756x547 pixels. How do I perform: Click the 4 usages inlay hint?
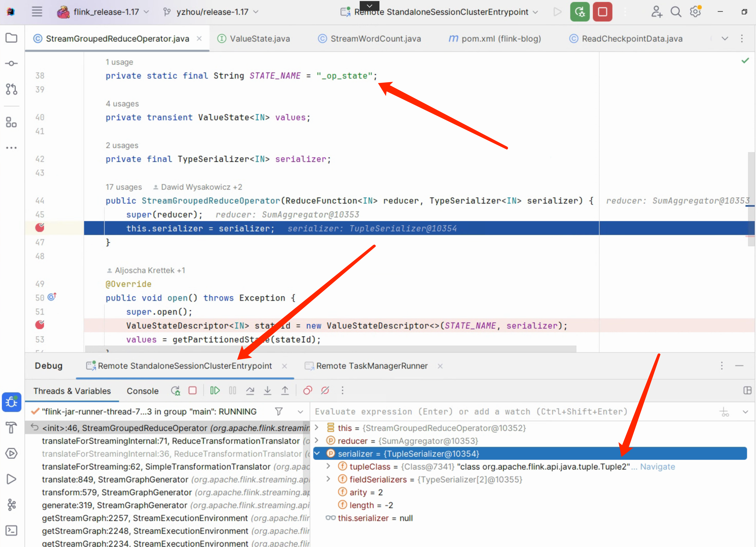(x=122, y=103)
